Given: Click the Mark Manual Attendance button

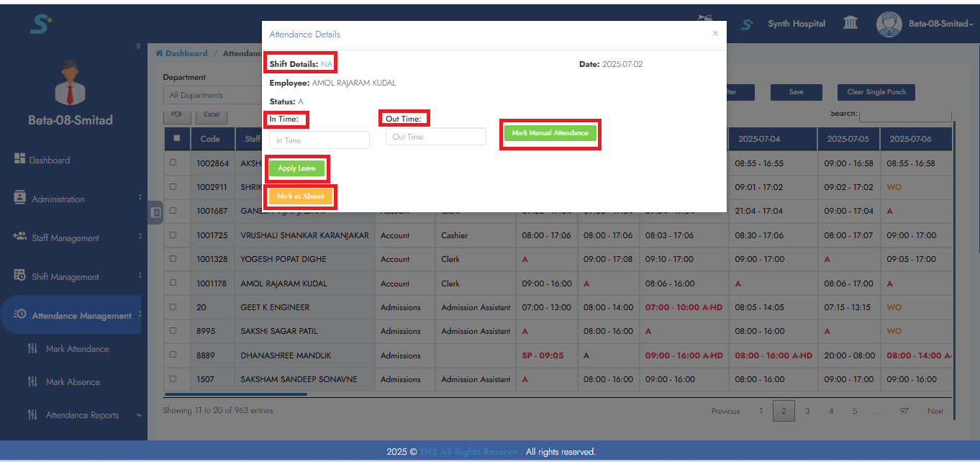Looking at the screenshot, I should coord(550,133).
